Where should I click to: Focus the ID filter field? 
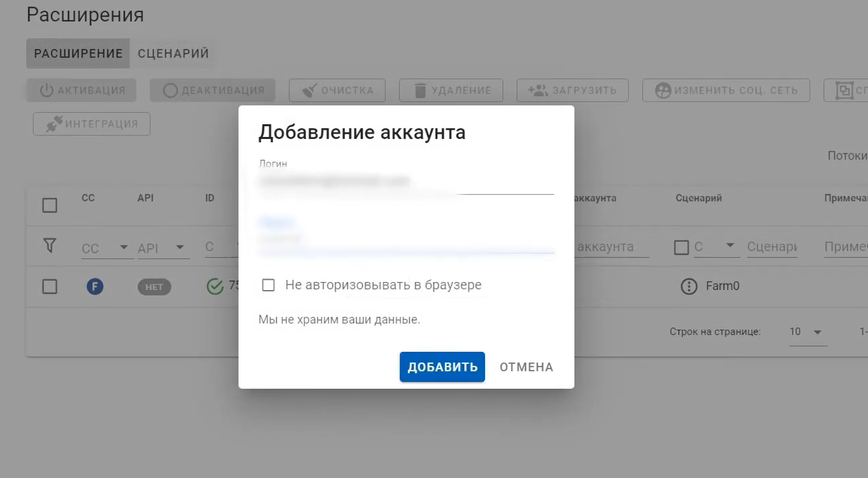coord(222,247)
